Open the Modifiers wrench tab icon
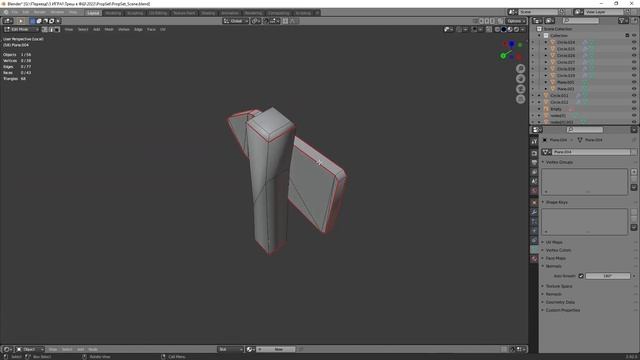Viewport: 640px width, 360px height. coord(534,212)
